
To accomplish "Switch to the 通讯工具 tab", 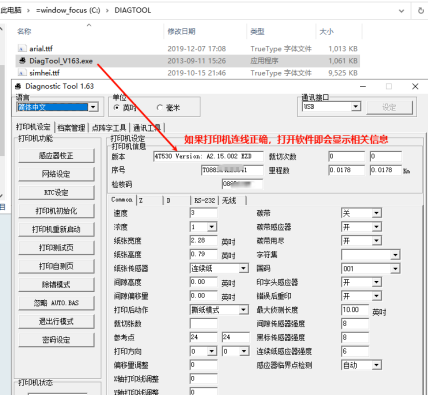I will click(x=147, y=128).
